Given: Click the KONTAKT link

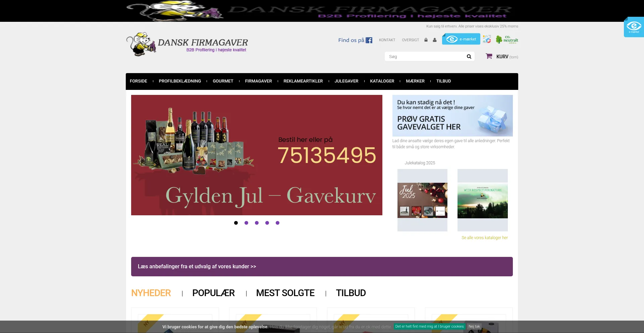Looking at the screenshot, I should (x=387, y=40).
